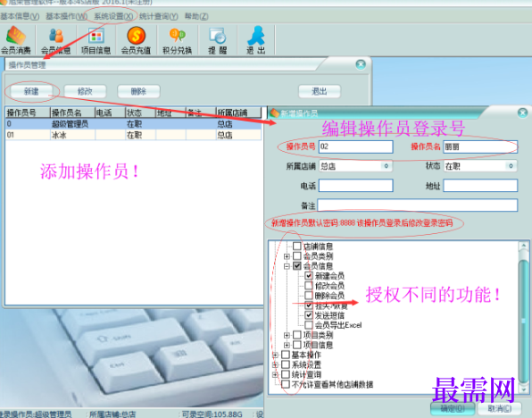Viewport: 532px width, 418px height.
Task: Open 项目信息 toolbar icon
Action: [x=96, y=40]
